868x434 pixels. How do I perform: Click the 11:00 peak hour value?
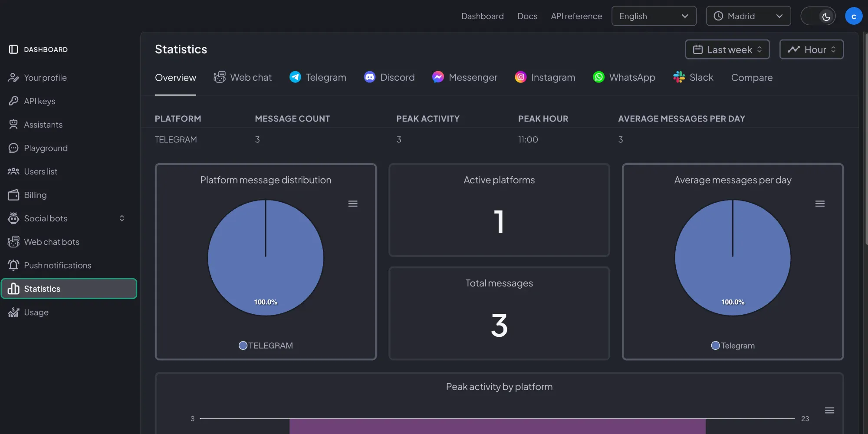(528, 139)
